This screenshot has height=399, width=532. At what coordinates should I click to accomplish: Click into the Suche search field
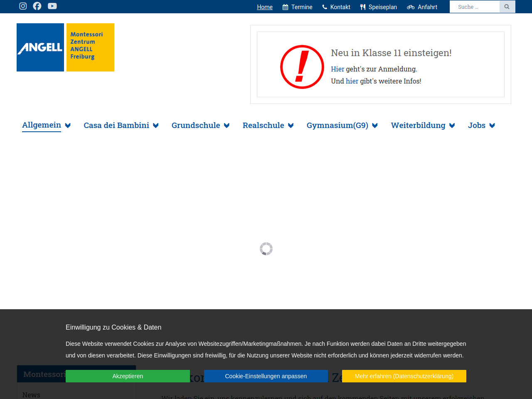[x=474, y=7]
